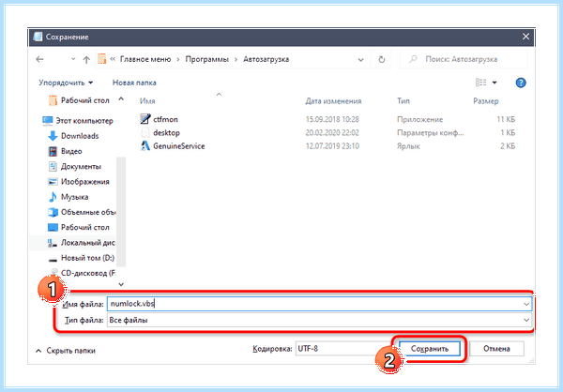Select Автозагрузка in the address path

[266, 59]
